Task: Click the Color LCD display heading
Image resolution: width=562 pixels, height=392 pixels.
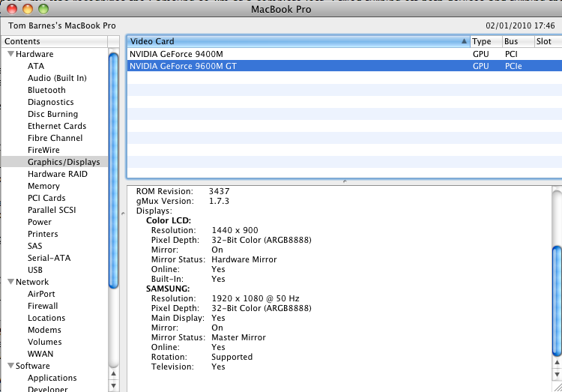Action: click(x=169, y=220)
